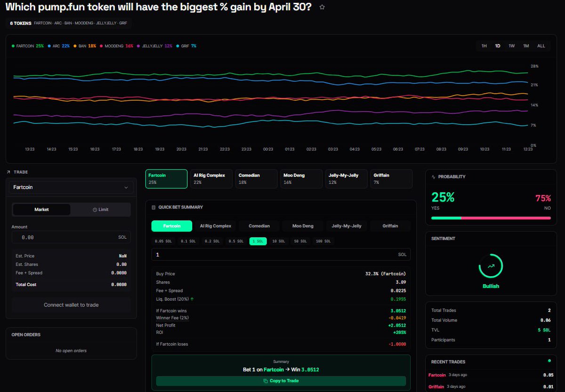Click the Bullish sentiment trend icon

coord(491,266)
